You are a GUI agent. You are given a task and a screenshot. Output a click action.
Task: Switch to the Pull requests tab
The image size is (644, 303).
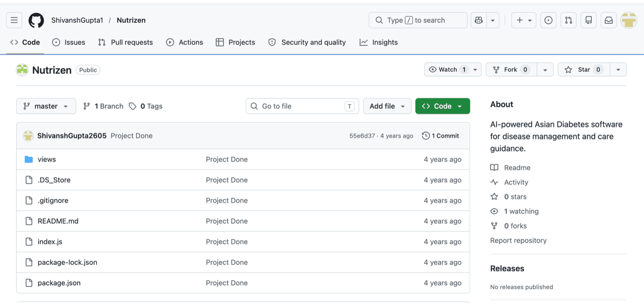point(126,42)
